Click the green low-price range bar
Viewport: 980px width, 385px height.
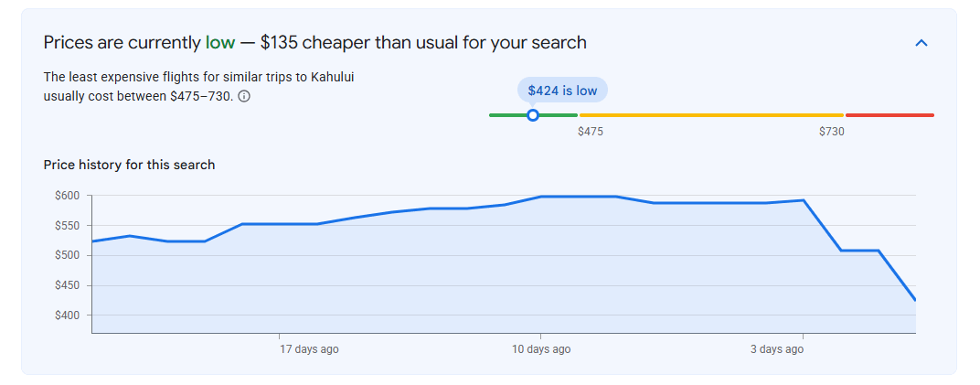point(533,115)
